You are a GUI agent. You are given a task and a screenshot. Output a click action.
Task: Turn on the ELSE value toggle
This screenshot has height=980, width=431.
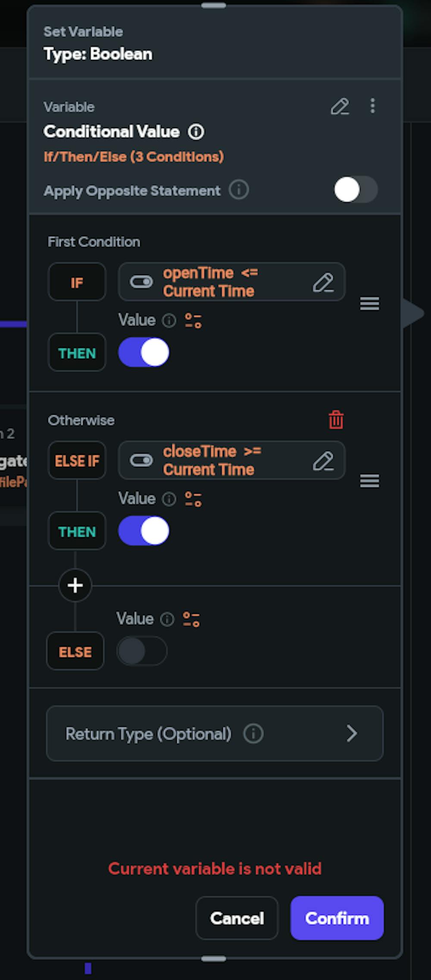(141, 651)
